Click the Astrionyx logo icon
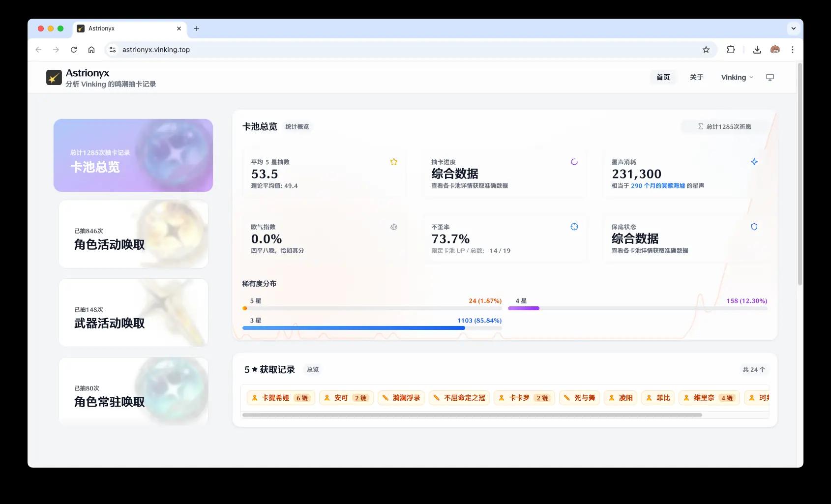Image resolution: width=831 pixels, height=504 pixels. tap(54, 77)
